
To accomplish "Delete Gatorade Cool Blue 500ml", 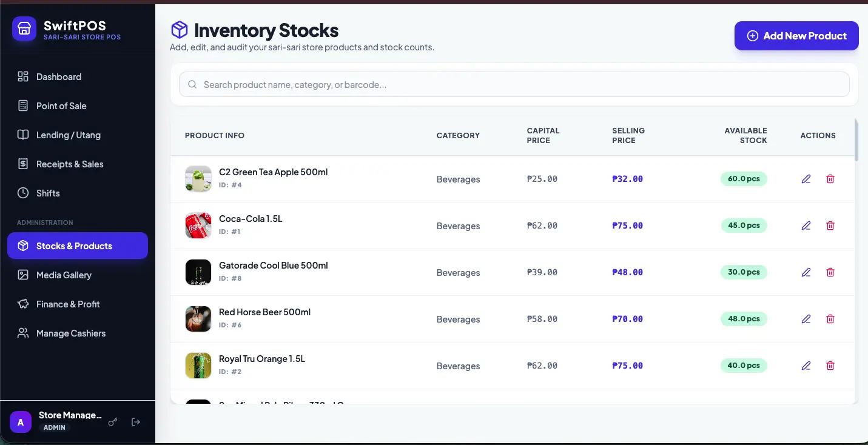I will point(830,272).
